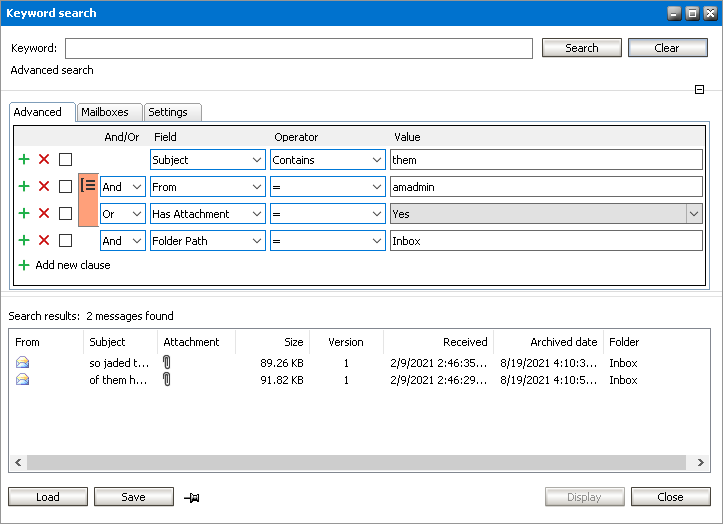The width and height of the screenshot is (723, 524).
Task: Click green plus on Folder Path row
Action: click(x=24, y=240)
